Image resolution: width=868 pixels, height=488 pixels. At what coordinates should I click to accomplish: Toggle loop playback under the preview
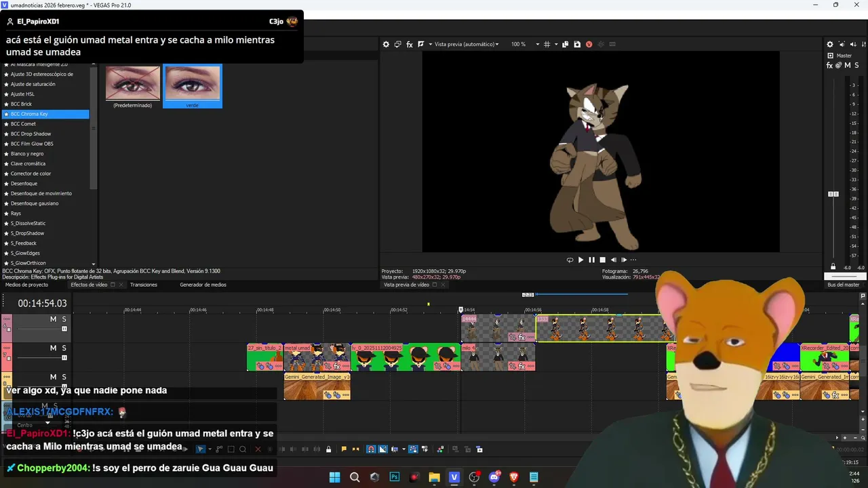(x=570, y=260)
